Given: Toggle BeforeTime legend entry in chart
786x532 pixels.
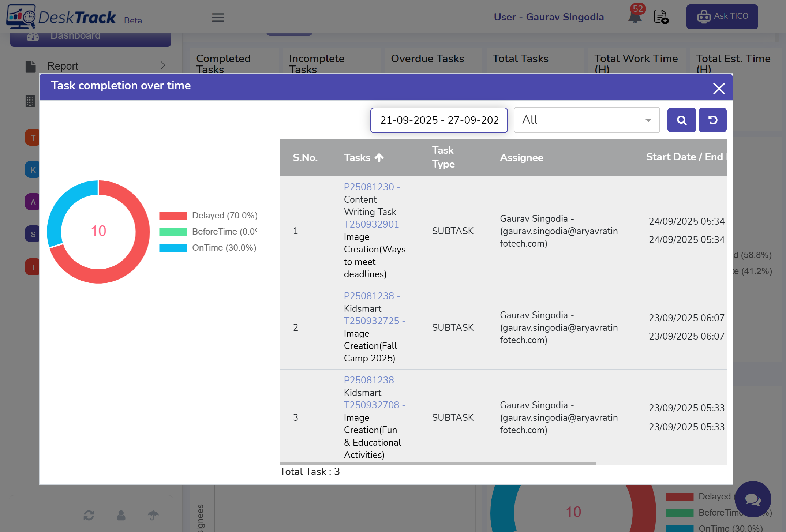Looking at the screenshot, I should click(209, 232).
